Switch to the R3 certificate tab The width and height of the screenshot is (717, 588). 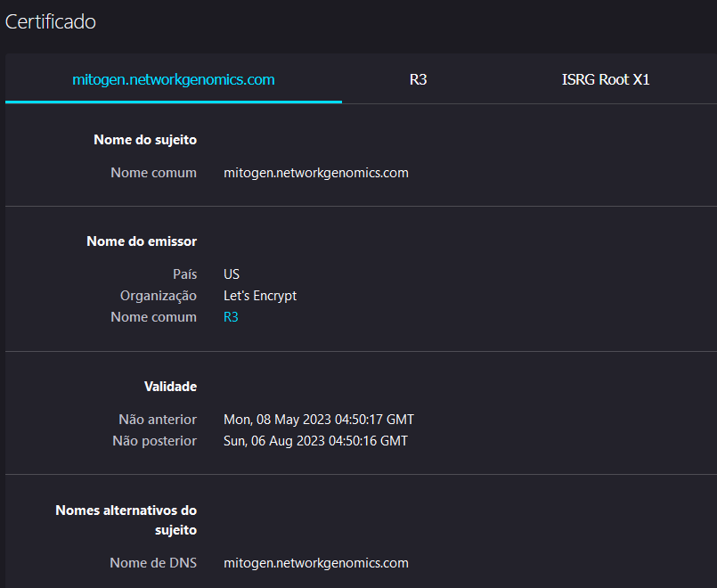[x=418, y=79]
